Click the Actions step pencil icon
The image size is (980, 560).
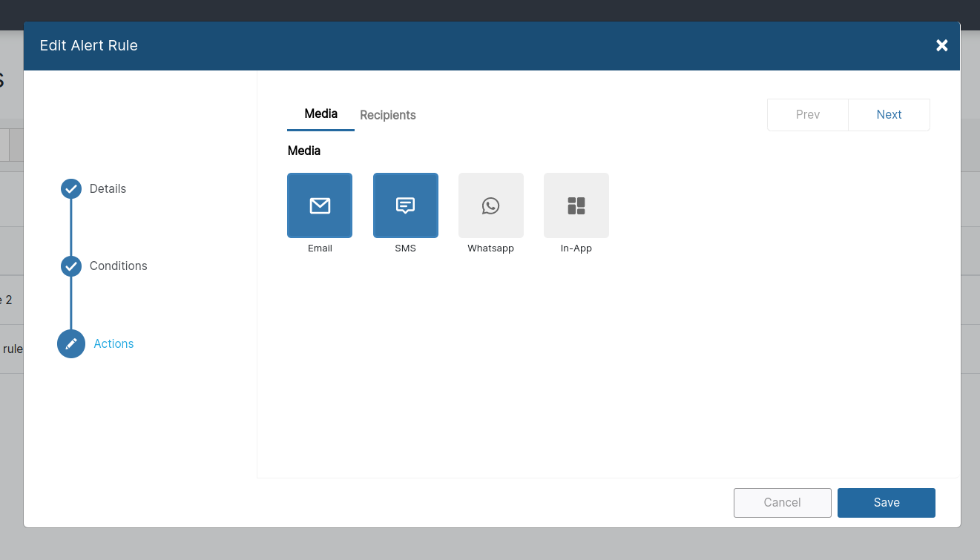click(x=70, y=343)
